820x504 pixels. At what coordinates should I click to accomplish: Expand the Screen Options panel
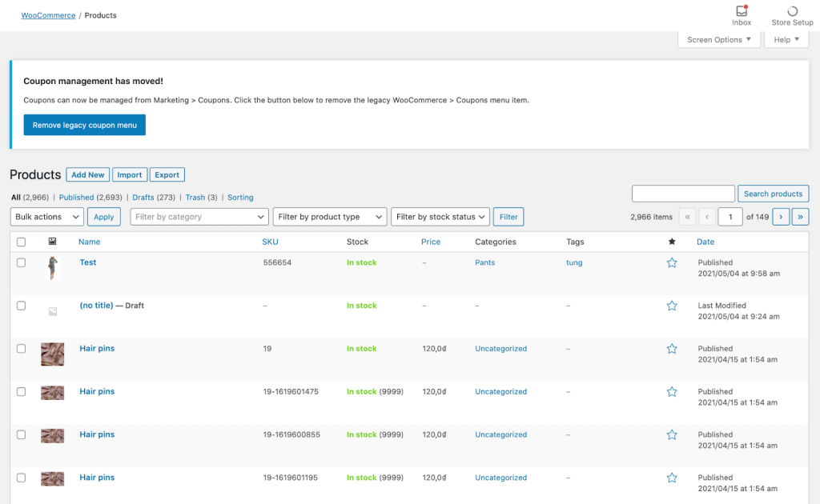coord(718,38)
